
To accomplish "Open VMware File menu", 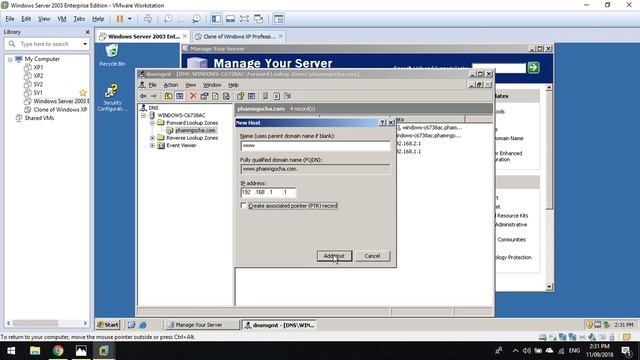I will (10, 19).
